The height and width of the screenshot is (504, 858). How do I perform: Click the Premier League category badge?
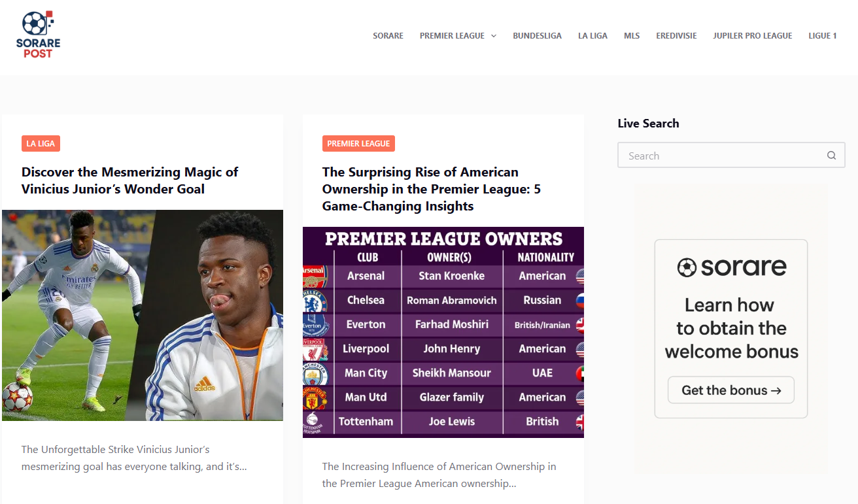358,144
